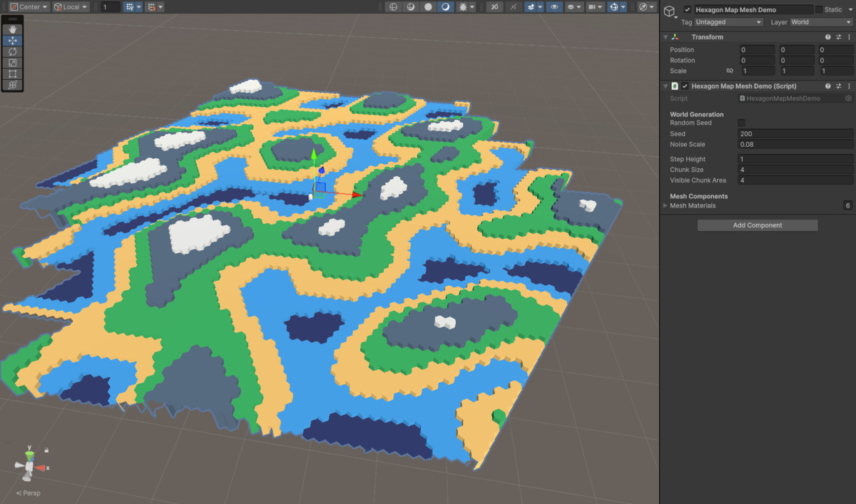Screen dimensions: 856x504
Task: Expand the Mesh Materials list
Action: point(666,205)
